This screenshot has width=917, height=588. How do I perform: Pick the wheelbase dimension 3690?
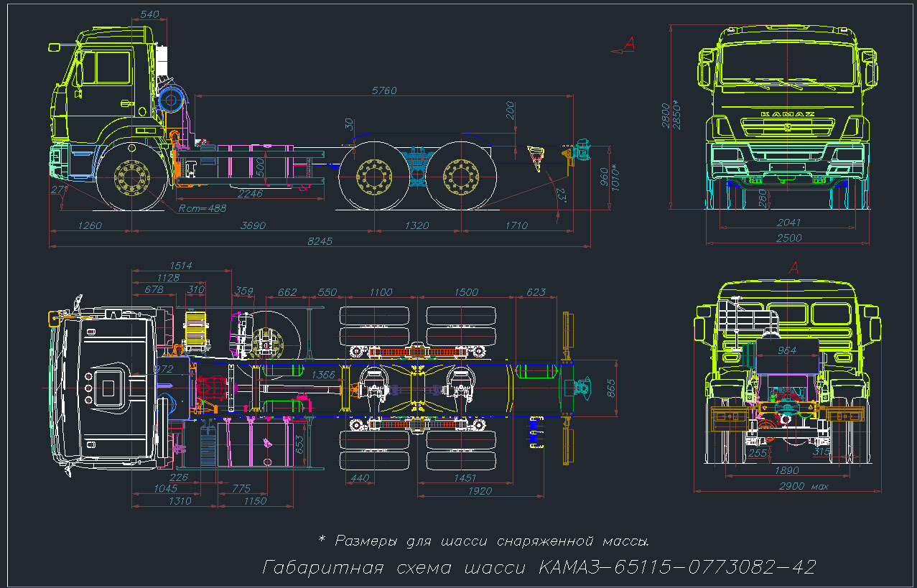253,225
